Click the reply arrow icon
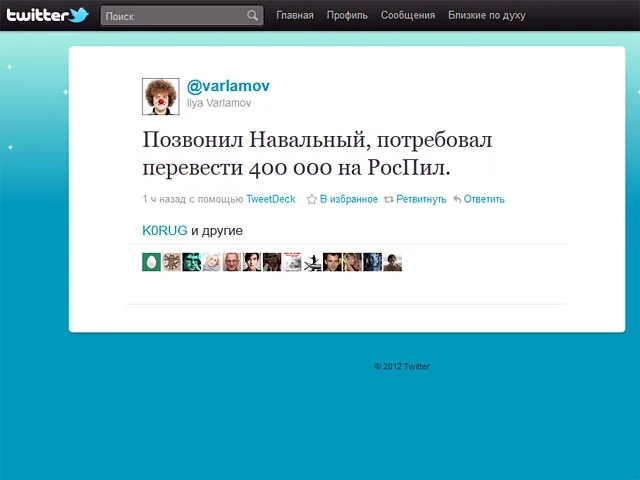The image size is (640, 480). (457, 199)
